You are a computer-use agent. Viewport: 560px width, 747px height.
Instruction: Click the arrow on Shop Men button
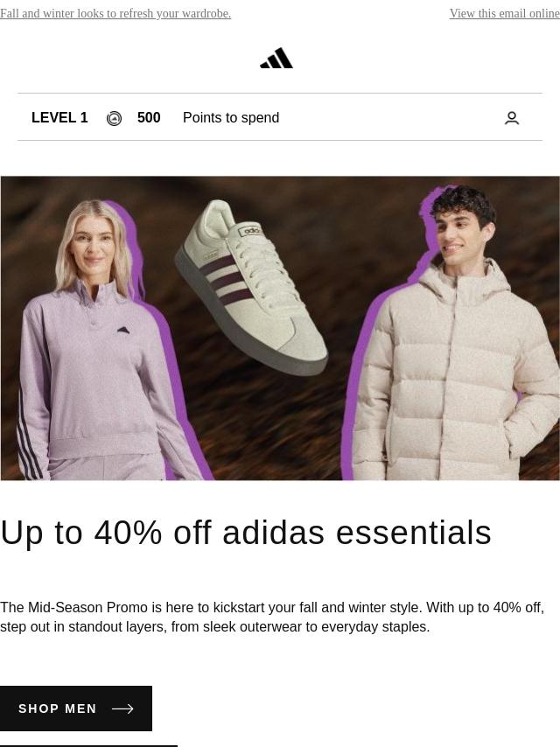click(x=122, y=709)
